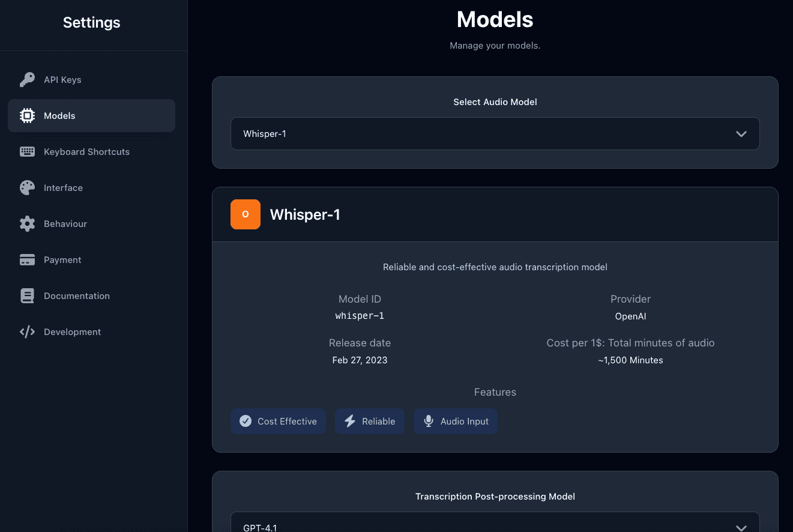
Task: Click the Models page title
Action: tap(495, 20)
